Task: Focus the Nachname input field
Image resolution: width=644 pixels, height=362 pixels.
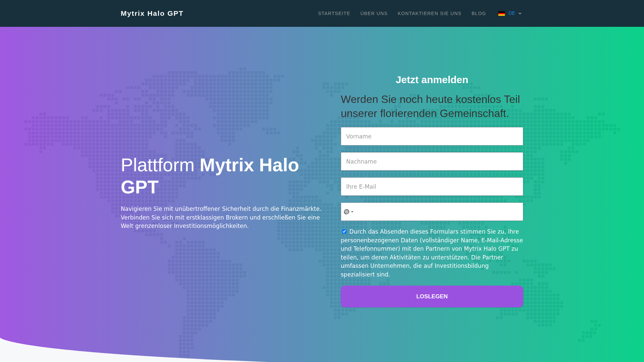Action: click(x=432, y=162)
